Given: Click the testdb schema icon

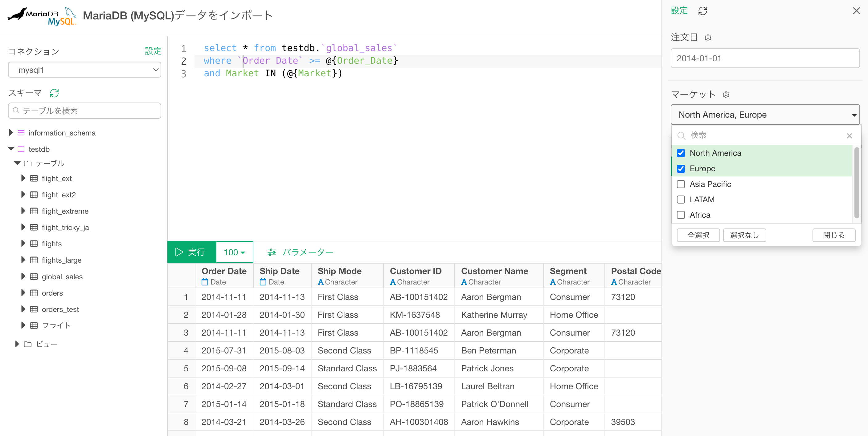Looking at the screenshot, I should [x=21, y=149].
